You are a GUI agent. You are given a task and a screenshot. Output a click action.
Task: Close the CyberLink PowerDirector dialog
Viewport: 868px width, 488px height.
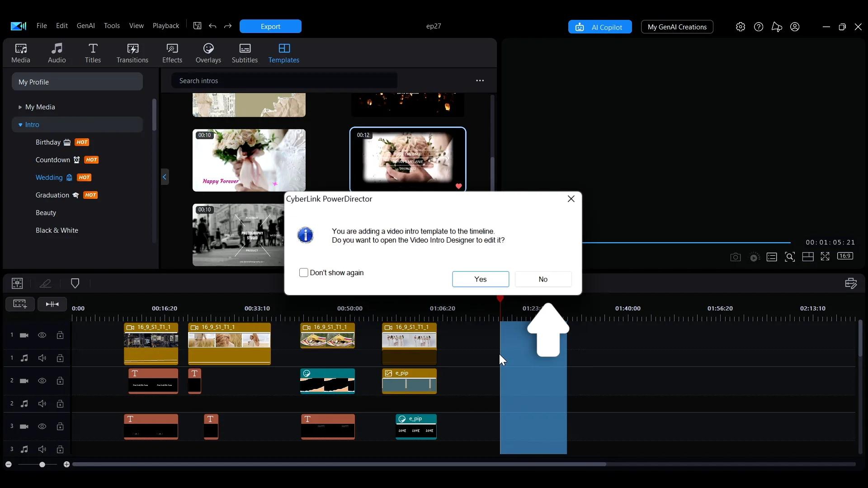pos(571,199)
